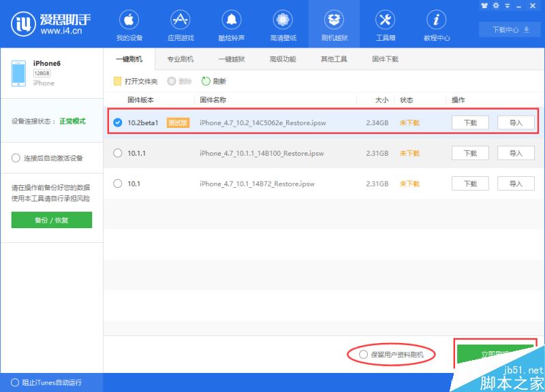Toggle 保留用户资料刷机 option
This screenshot has height=392, width=545.
click(363, 354)
